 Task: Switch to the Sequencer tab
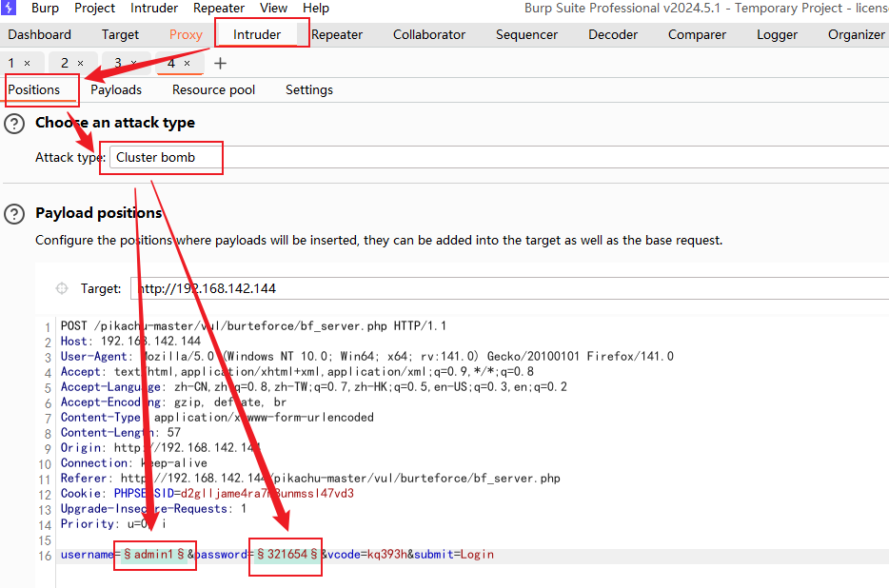coord(526,34)
